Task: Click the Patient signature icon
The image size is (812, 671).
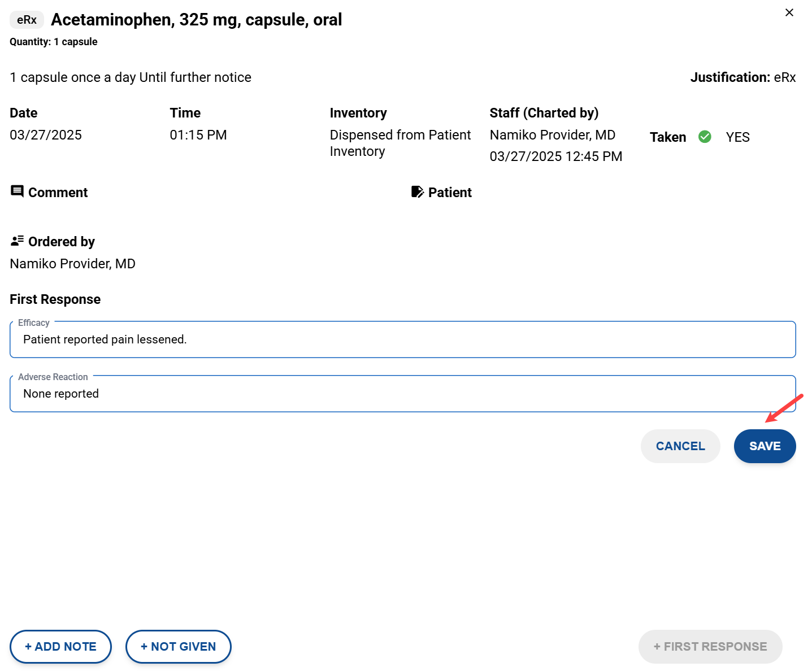Action: tap(417, 192)
